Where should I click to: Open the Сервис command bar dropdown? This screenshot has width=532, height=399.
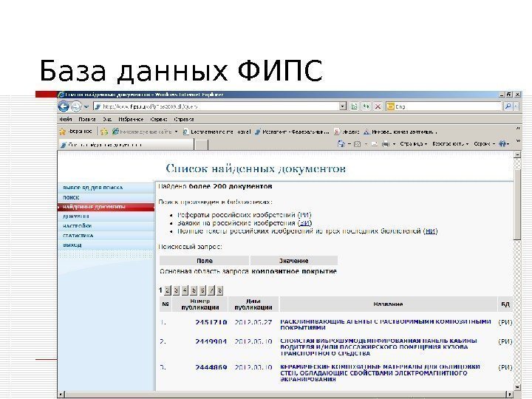tap(485, 144)
